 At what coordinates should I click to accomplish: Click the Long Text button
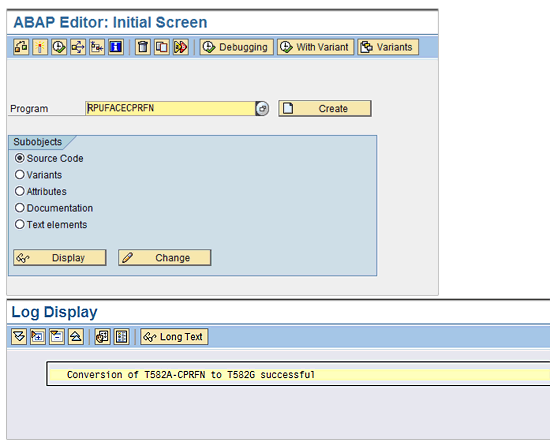pos(174,337)
